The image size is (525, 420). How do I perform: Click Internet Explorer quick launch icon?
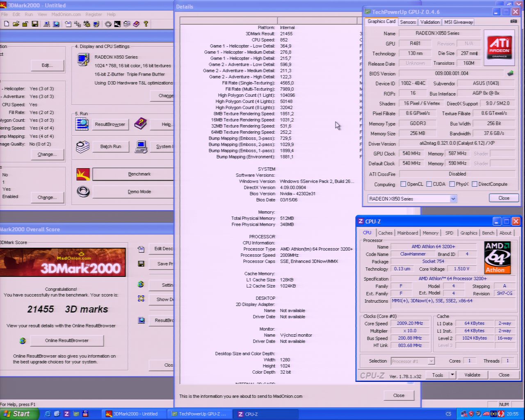pyautogui.click(x=48, y=414)
